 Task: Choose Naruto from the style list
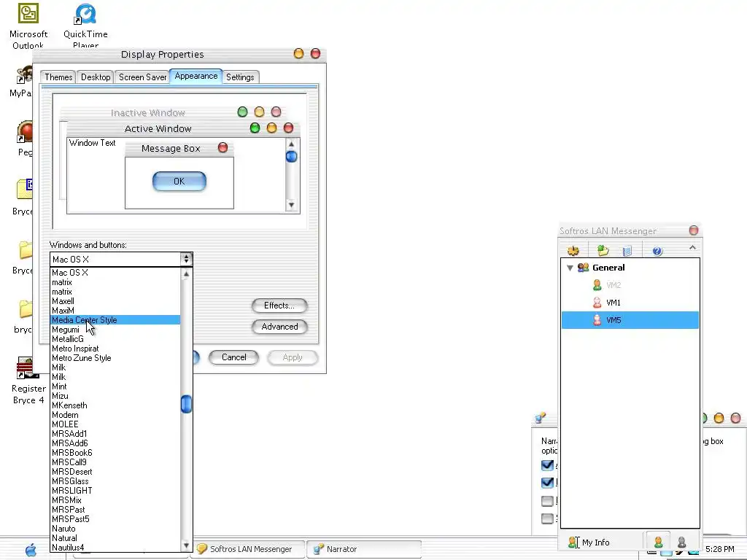(x=115, y=529)
